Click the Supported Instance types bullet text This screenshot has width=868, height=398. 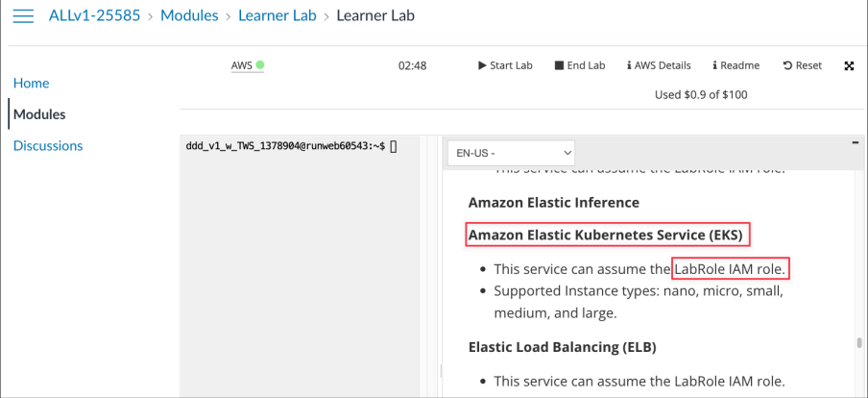[639, 302]
